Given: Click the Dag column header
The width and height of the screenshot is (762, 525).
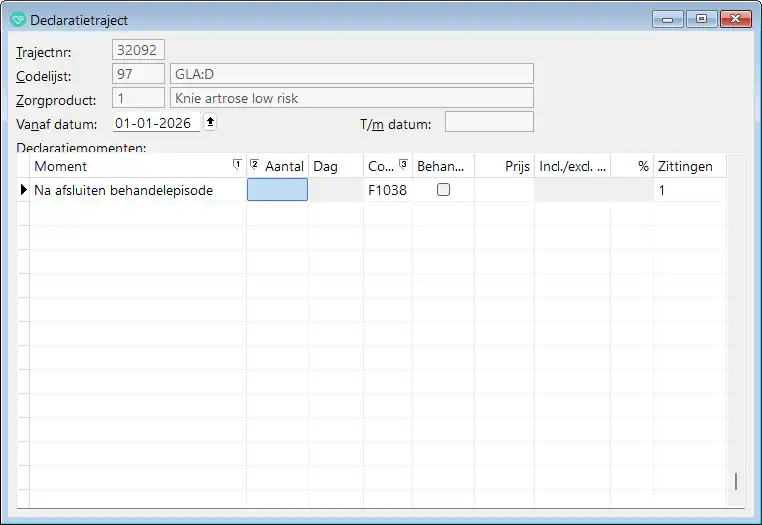Looking at the screenshot, I should pyautogui.click(x=335, y=166).
